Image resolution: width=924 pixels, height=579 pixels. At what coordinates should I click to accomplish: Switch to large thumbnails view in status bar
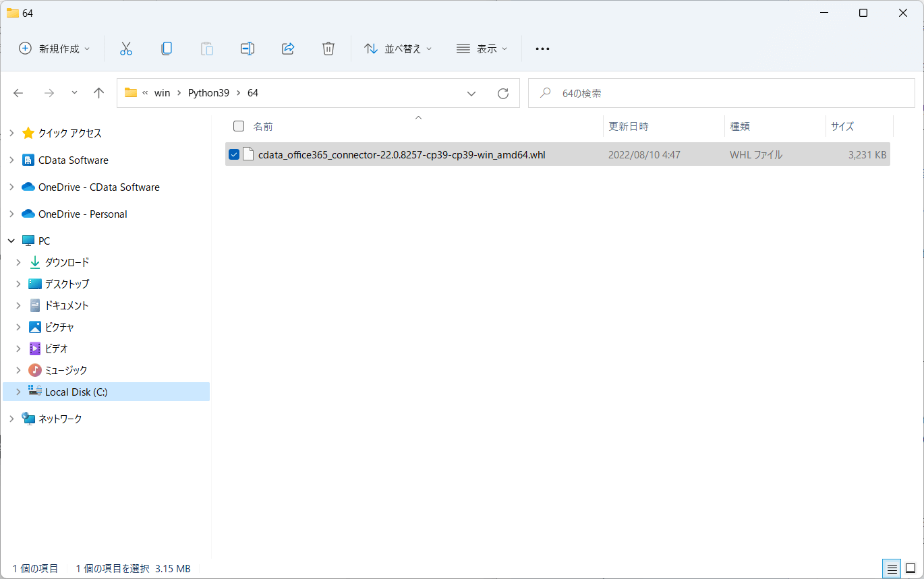[x=910, y=569]
